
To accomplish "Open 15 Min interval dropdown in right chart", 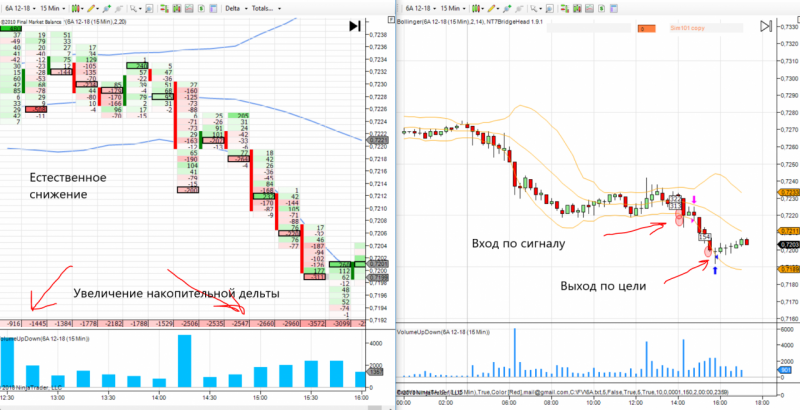I will [x=454, y=9].
